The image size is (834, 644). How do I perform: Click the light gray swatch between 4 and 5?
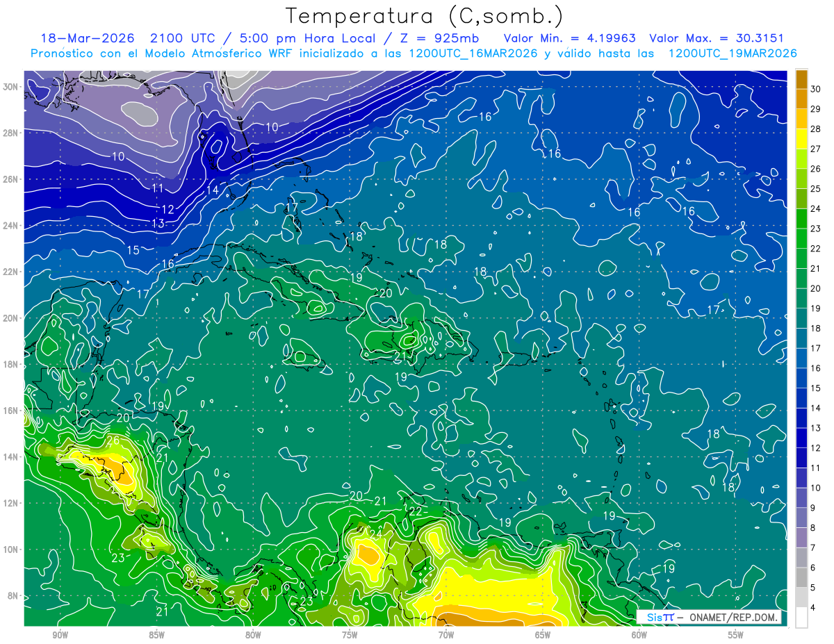coord(801,597)
